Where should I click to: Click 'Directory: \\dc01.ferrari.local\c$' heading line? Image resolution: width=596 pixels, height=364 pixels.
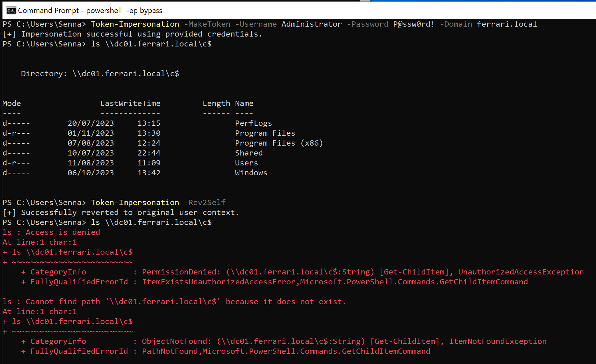(x=100, y=74)
